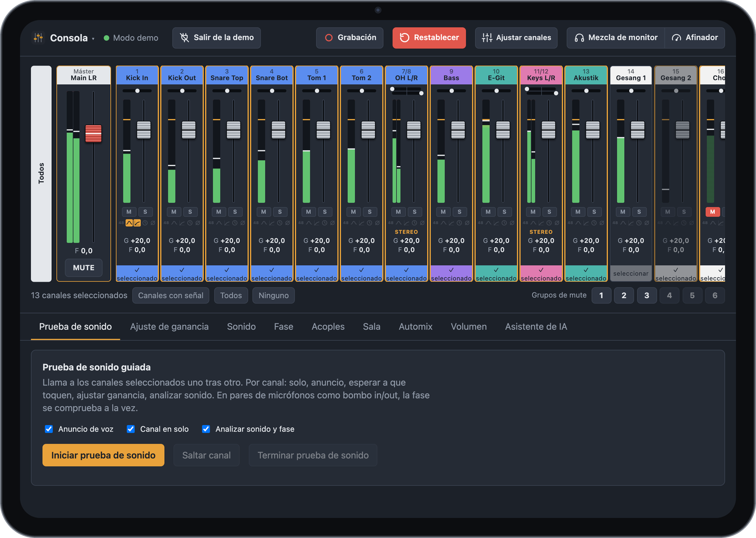Click the mixer console icon beside Consola
Viewport: 756px width, 538px height.
coord(38,38)
